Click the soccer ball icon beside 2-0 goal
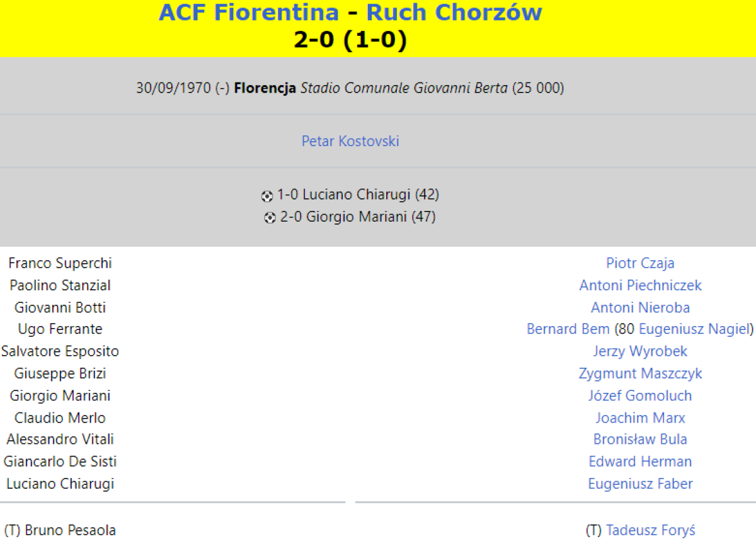This screenshot has height=539, width=756. [x=270, y=218]
